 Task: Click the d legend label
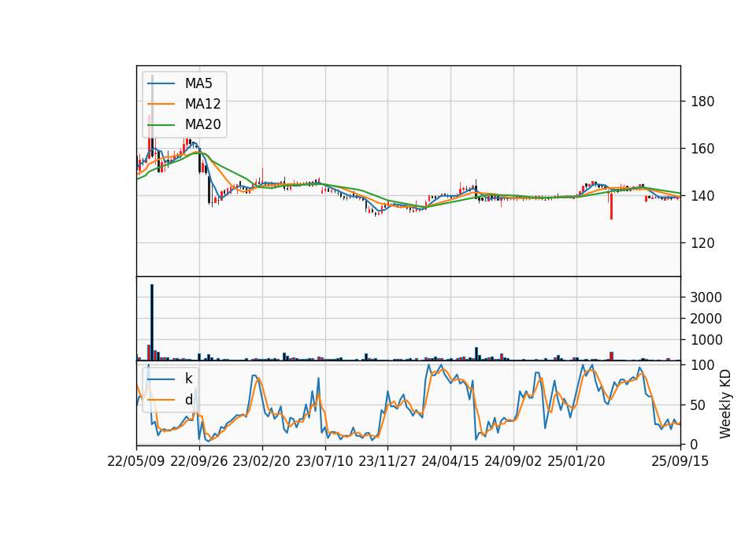tap(188, 400)
